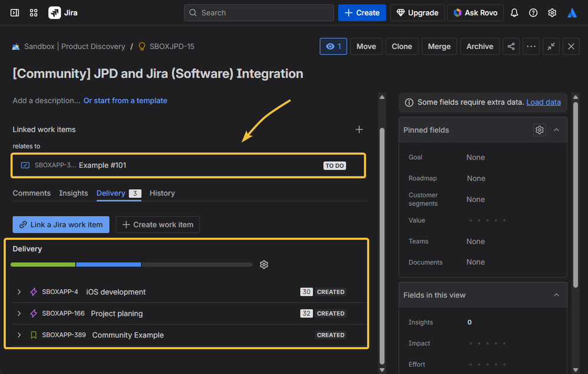The height and width of the screenshot is (374, 588).
Task: Collapse the sidebar panel icon
Action: click(15, 12)
